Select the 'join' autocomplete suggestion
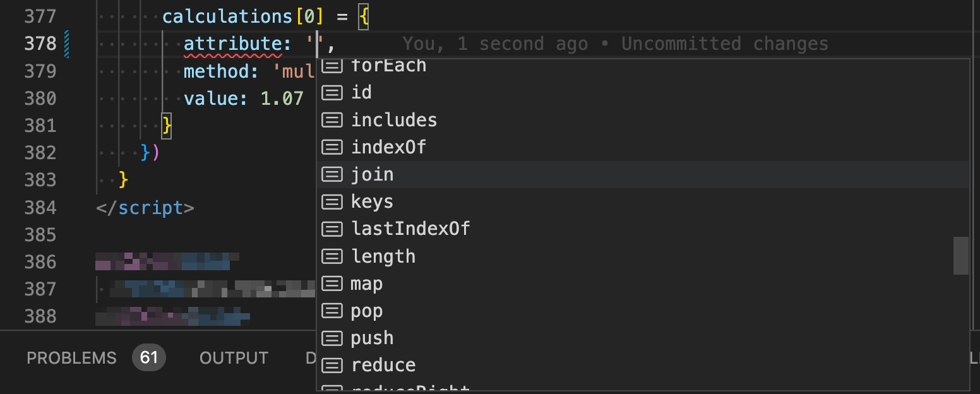The width and height of the screenshot is (980, 394). pyautogui.click(x=642, y=174)
